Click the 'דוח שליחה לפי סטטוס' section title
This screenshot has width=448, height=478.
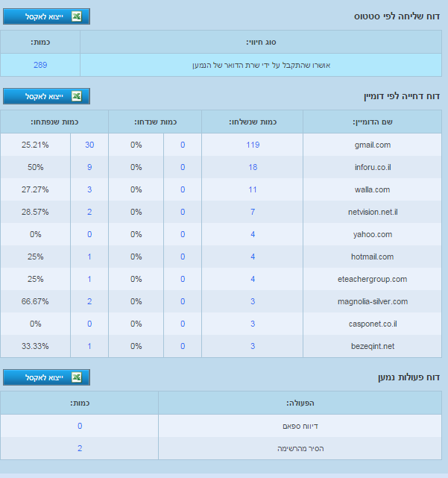[x=397, y=16]
